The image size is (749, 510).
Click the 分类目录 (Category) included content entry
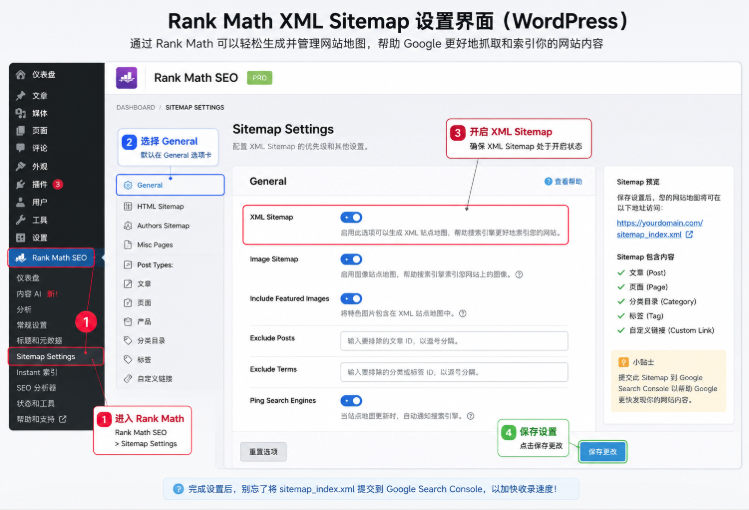click(x=657, y=302)
